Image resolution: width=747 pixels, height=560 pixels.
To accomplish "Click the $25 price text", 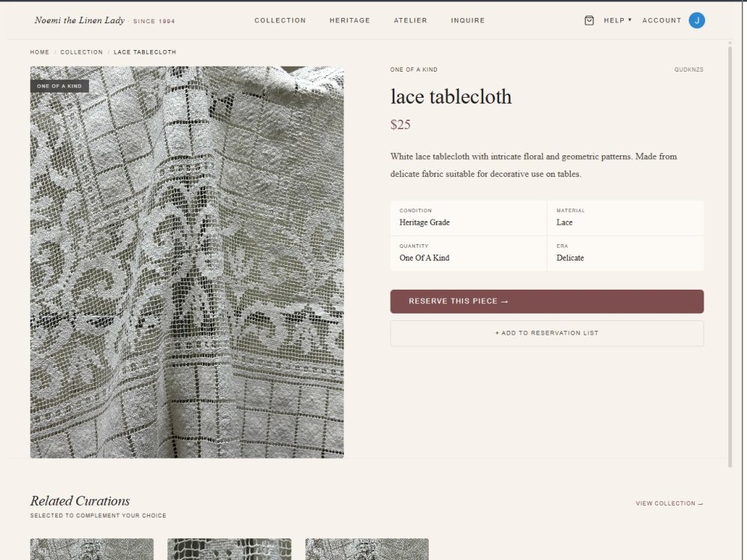I will tap(400, 125).
